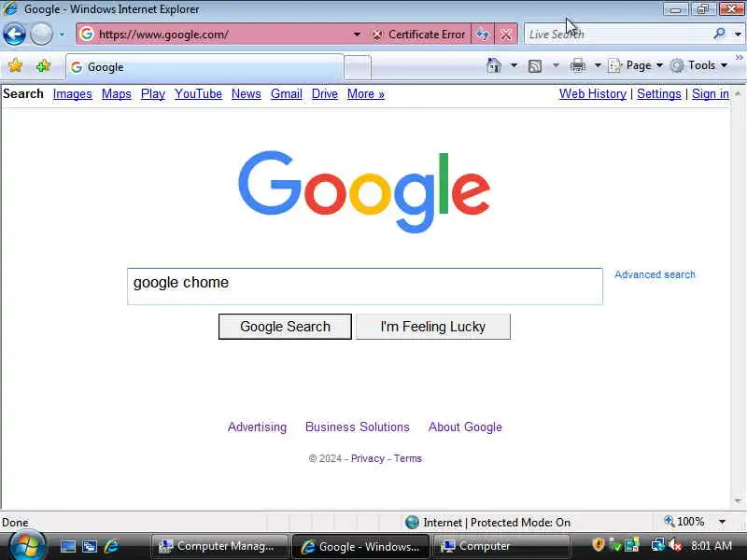This screenshot has width=747, height=560.
Task: Go back with the Back arrow button
Action: [x=14, y=34]
